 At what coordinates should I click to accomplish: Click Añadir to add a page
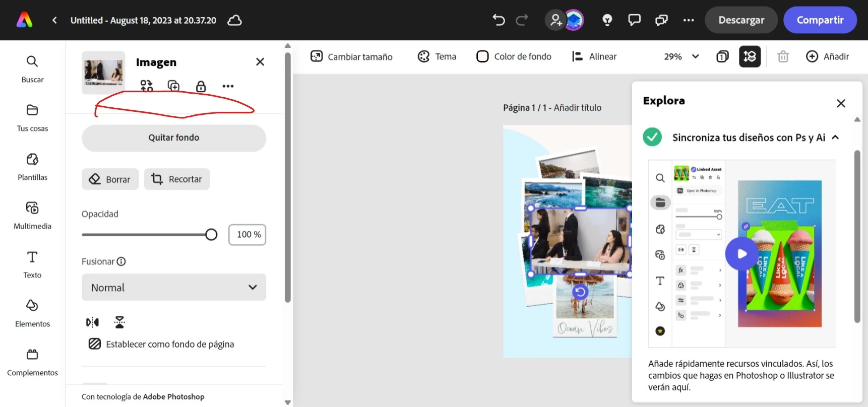pos(827,56)
